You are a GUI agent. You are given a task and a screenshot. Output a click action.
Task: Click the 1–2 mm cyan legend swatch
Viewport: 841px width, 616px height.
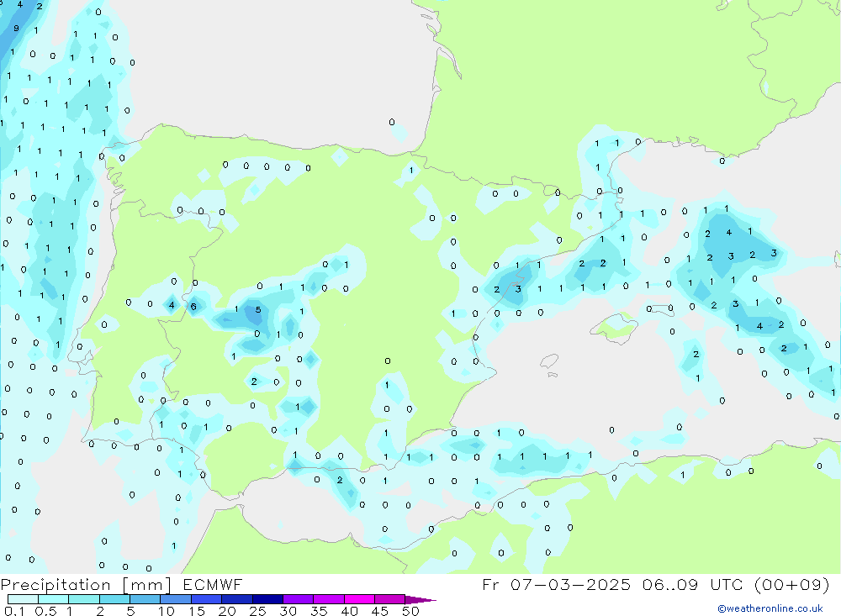click(x=84, y=599)
